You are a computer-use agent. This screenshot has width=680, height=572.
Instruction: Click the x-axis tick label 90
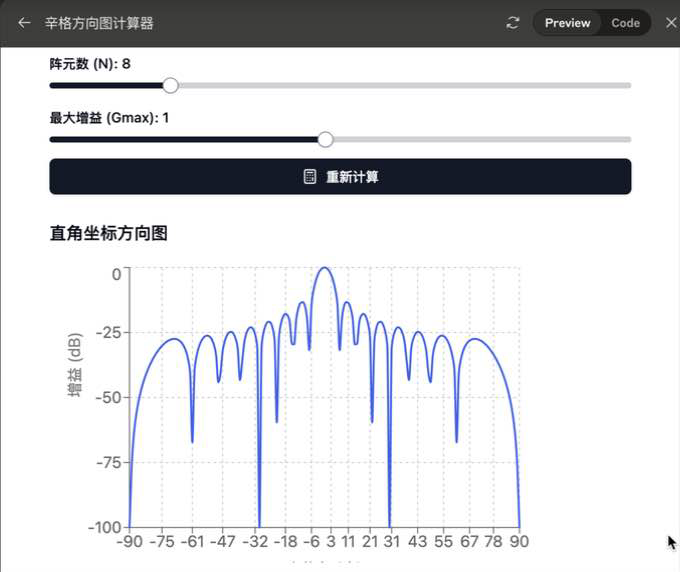pos(519,542)
